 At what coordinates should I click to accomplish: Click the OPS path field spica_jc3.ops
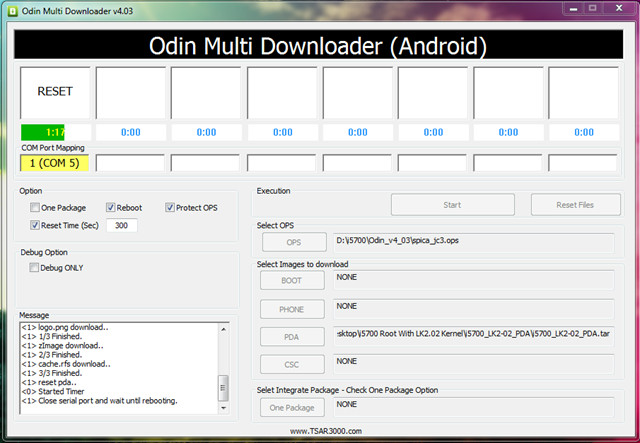[474, 243]
